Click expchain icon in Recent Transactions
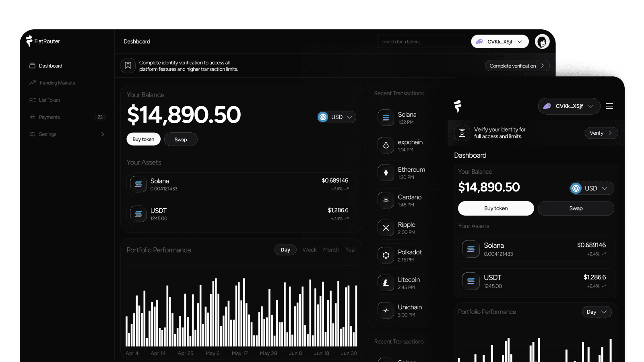644x362 pixels. point(386,145)
